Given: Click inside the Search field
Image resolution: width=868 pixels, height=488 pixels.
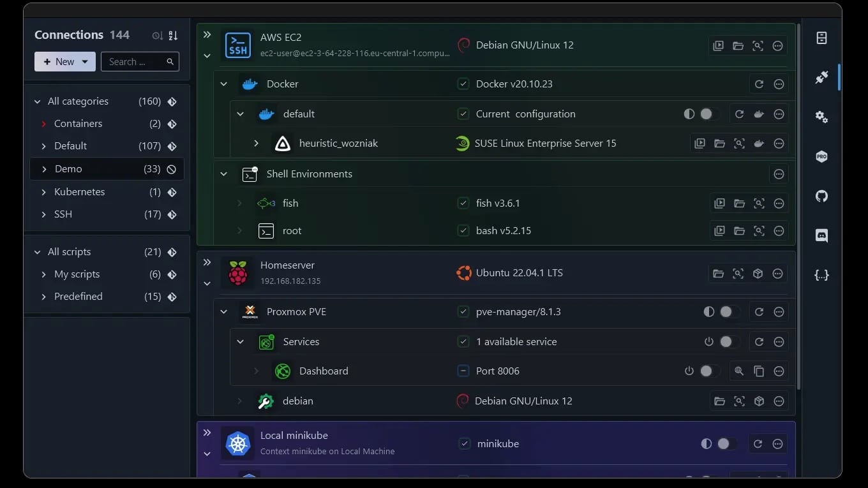Looking at the screenshot, I should pos(134,61).
